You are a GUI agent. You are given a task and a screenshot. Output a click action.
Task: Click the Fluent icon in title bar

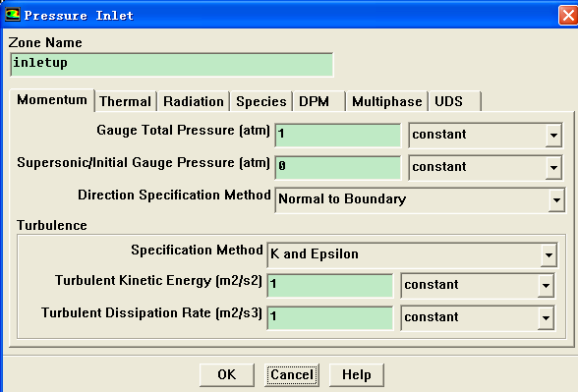click(12, 15)
